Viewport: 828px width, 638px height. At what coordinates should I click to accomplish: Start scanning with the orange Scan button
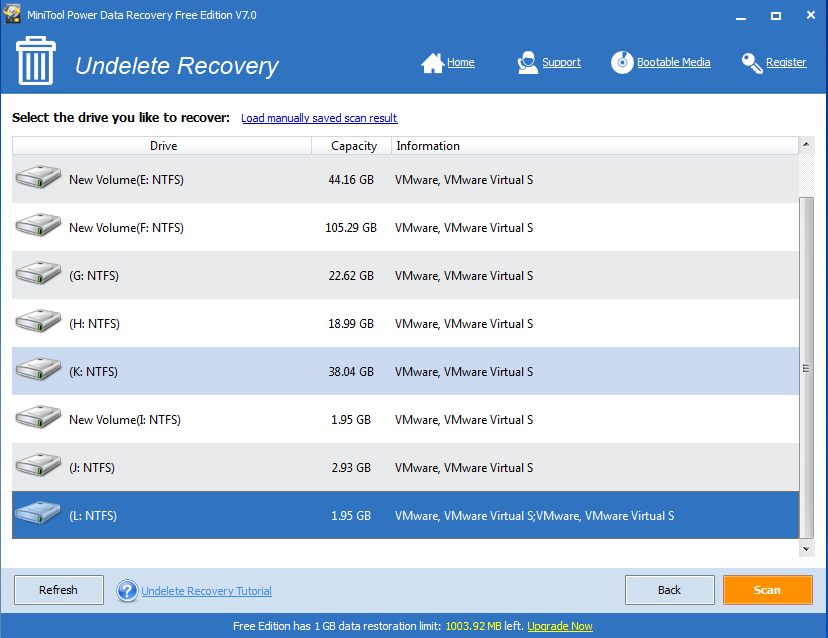click(x=767, y=590)
